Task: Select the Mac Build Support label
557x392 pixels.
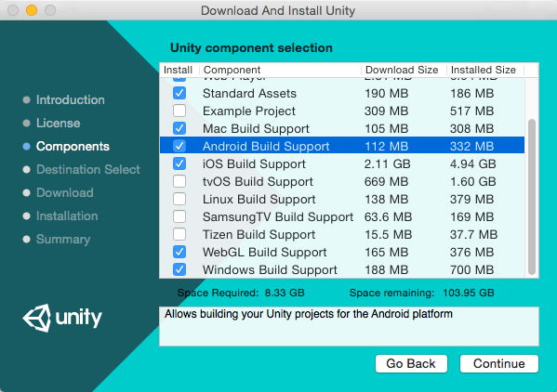Action: [x=256, y=129]
